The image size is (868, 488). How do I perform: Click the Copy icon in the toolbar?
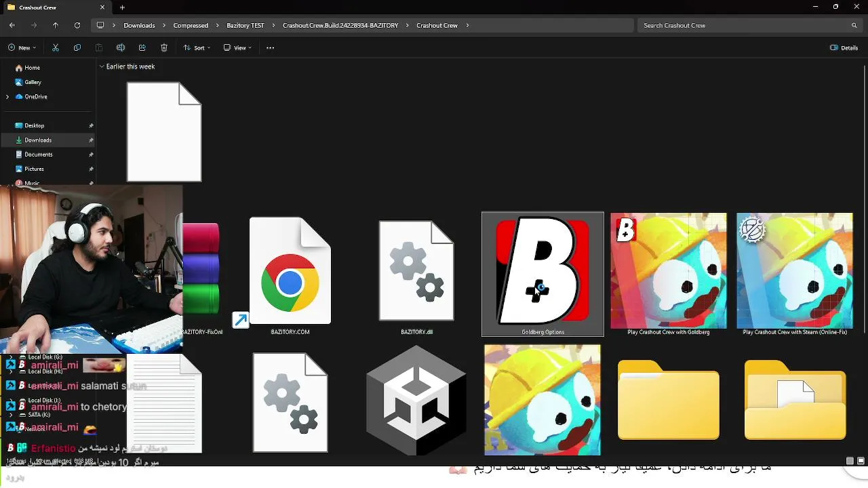pyautogui.click(x=77, y=47)
